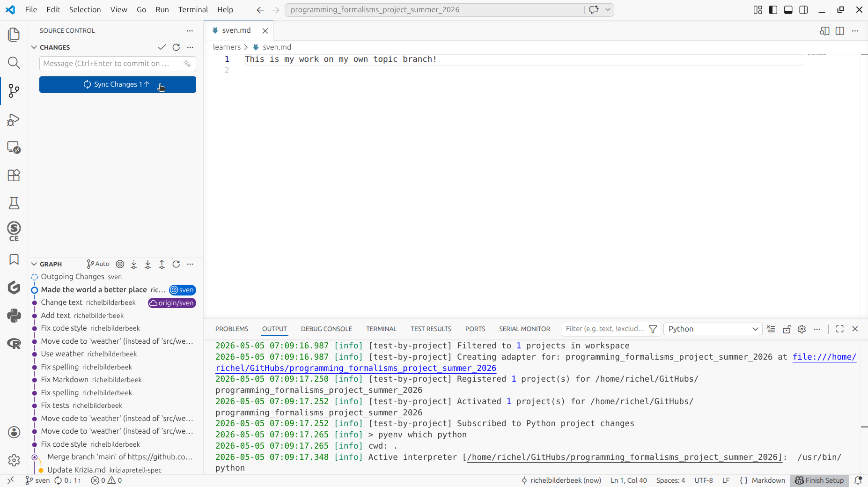This screenshot has height=487, width=868.
Task: Open the Selection menu
Action: [85, 10]
